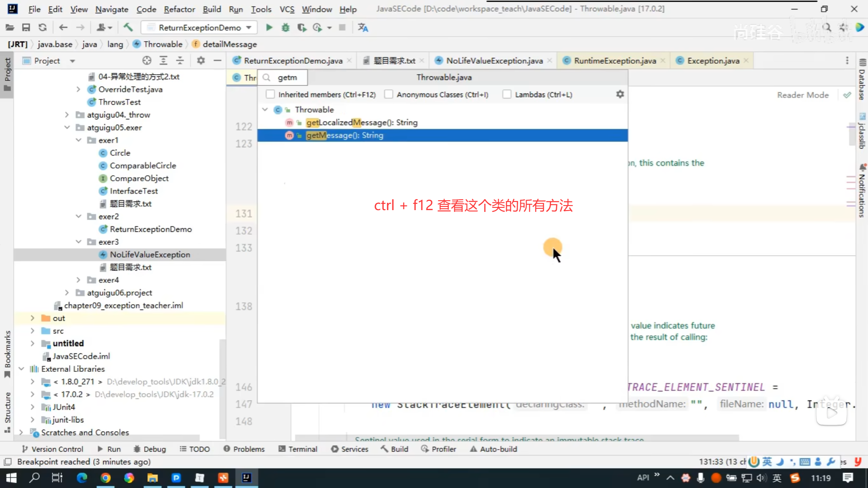Image resolution: width=868 pixels, height=488 pixels.
Task: Click Reader Mode label
Action: point(802,95)
